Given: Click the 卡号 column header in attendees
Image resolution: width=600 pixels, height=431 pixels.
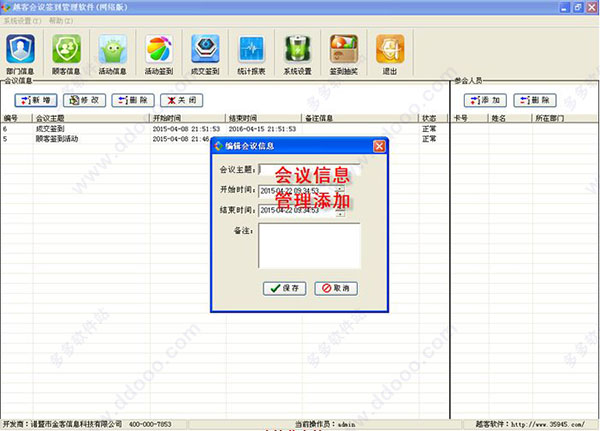Looking at the screenshot, I should 470,118.
